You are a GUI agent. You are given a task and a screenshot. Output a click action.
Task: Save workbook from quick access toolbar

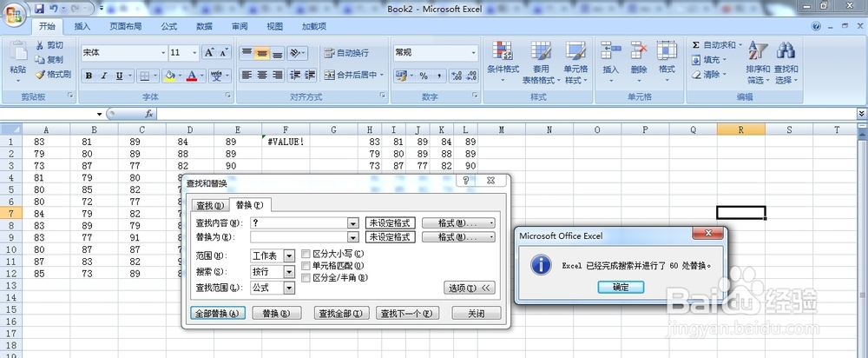coord(39,9)
